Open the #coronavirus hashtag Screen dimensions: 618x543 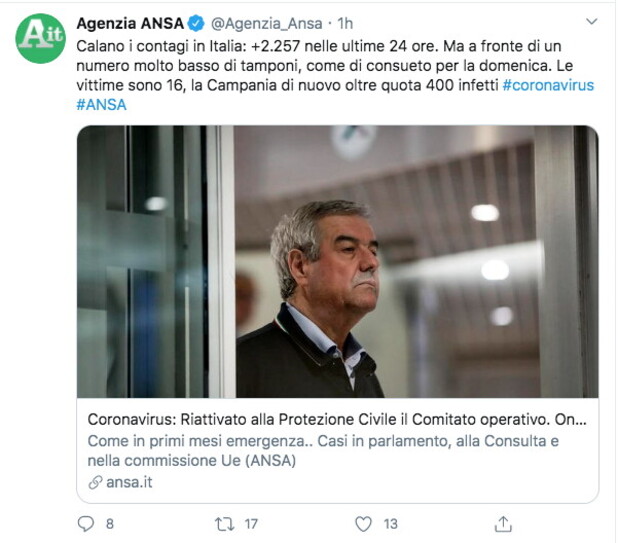click(x=548, y=85)
